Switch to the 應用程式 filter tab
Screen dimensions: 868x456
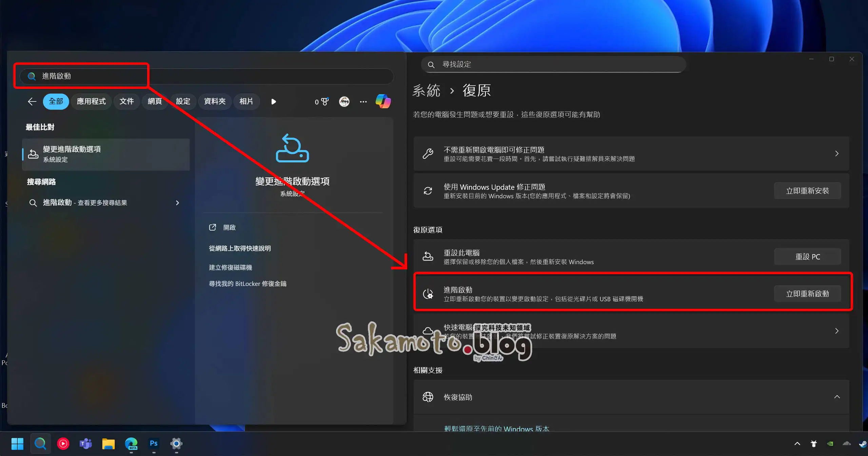(x=91, y=101)
